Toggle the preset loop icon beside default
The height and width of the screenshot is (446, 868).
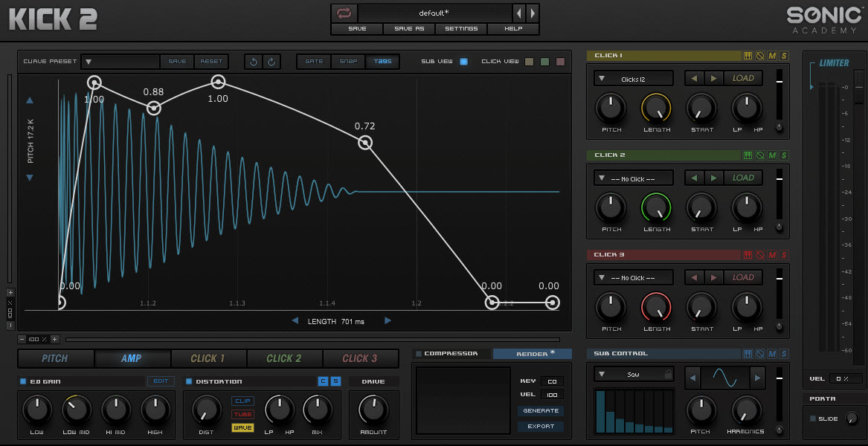344,13
